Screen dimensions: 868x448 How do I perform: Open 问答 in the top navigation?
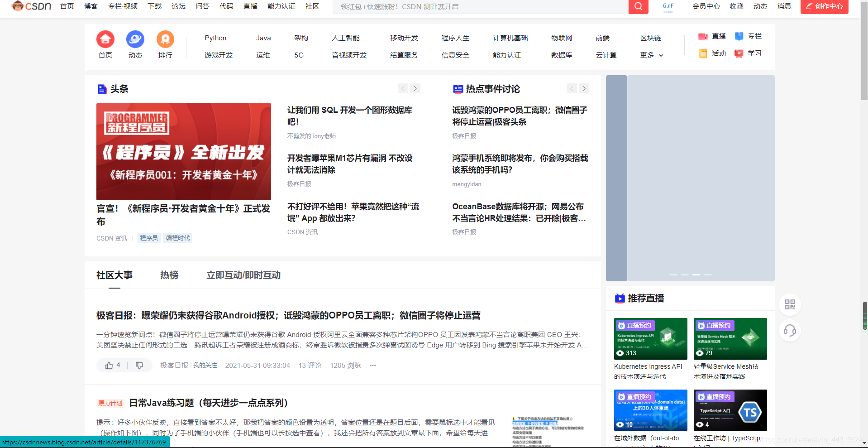click(x=202, y=6)
